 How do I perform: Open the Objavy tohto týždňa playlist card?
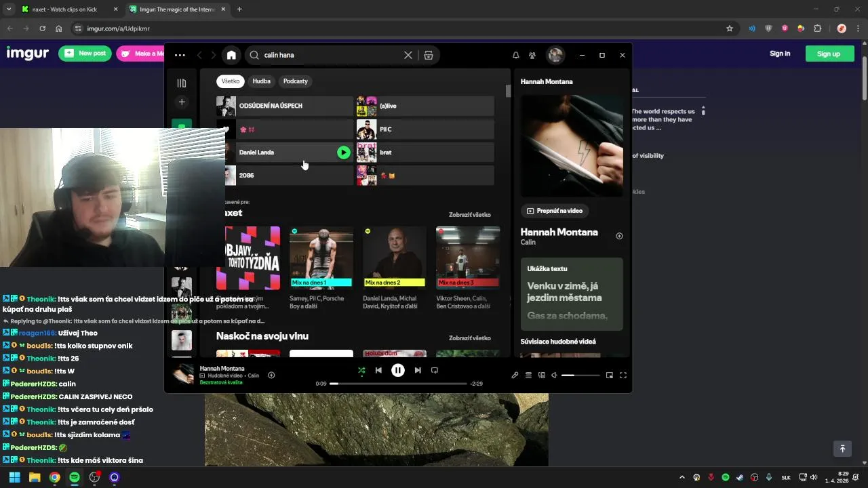coord(248,268)
